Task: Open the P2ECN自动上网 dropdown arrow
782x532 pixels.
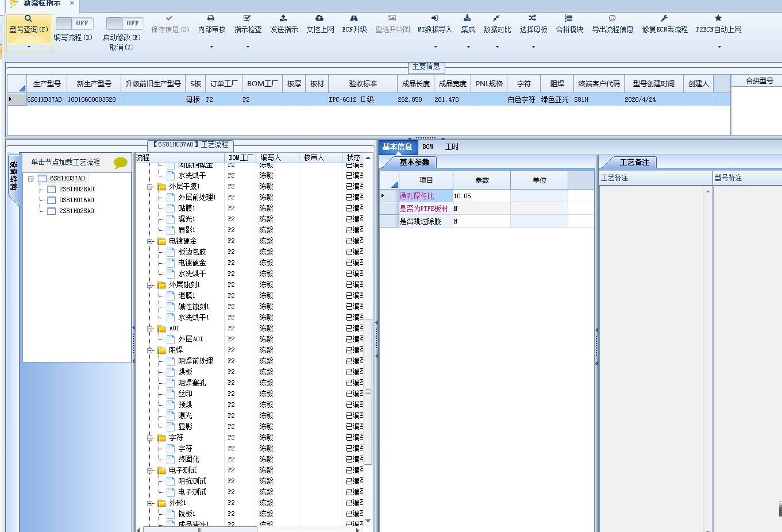Action: 719,47
